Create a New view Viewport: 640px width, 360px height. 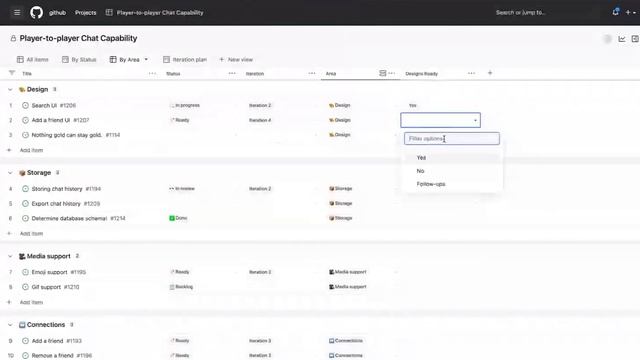pyautogui.click(x=236, y=60)
